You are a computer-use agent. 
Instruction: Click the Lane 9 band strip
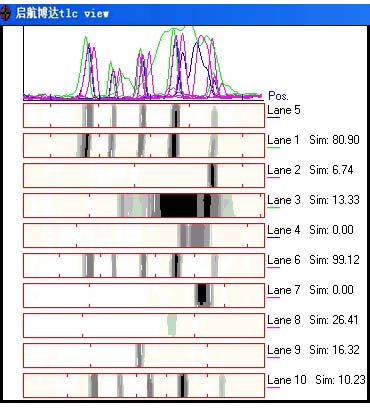tap(144, 355)
